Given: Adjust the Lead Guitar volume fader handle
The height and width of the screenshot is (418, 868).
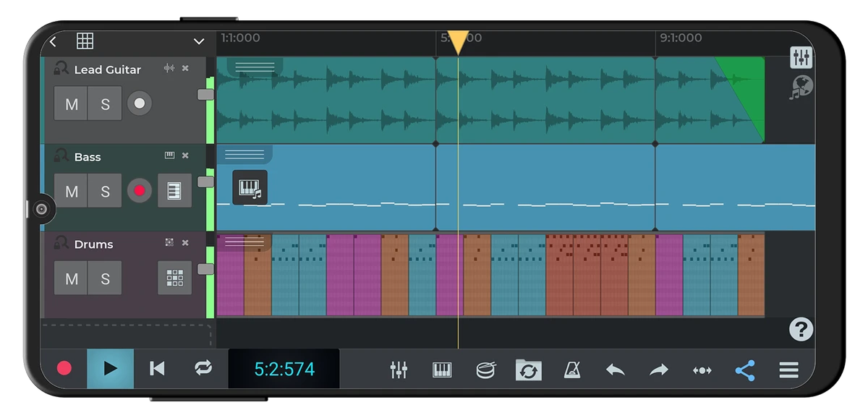Looking at the screenshot, I should tap(205, 95).
